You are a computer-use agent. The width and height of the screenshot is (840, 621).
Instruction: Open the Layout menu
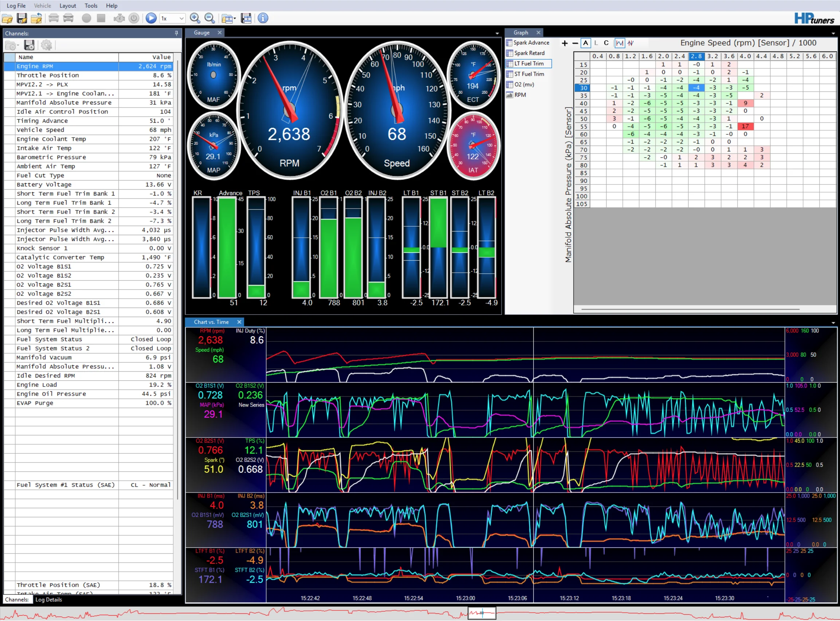pyautogui.click(x=68, y=5)
